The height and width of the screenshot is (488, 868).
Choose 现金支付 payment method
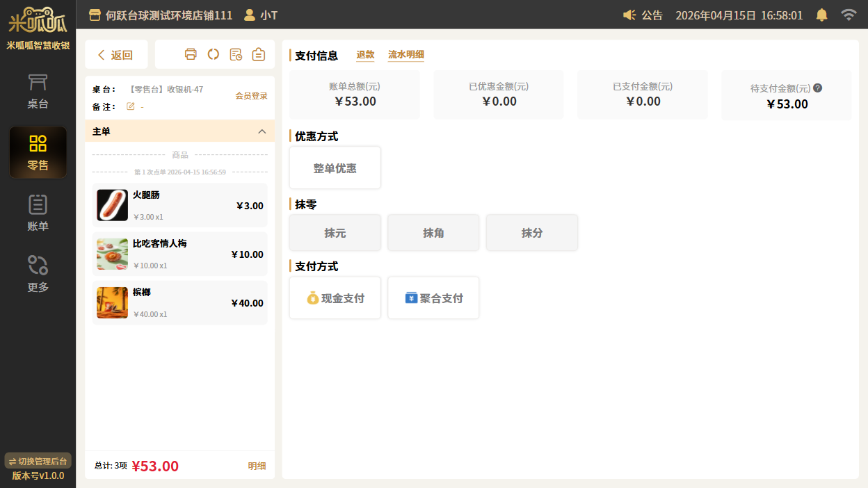(x=335, y=298)
